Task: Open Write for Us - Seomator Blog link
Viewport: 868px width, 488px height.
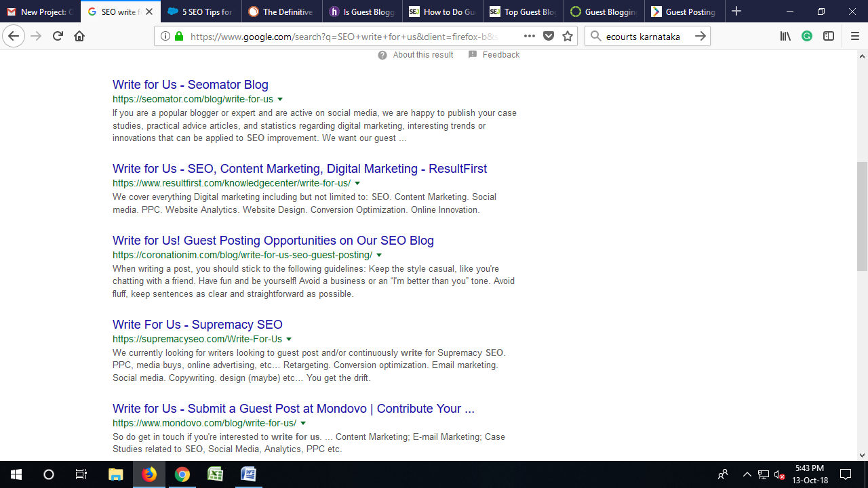Action: (x=191, y=85)
